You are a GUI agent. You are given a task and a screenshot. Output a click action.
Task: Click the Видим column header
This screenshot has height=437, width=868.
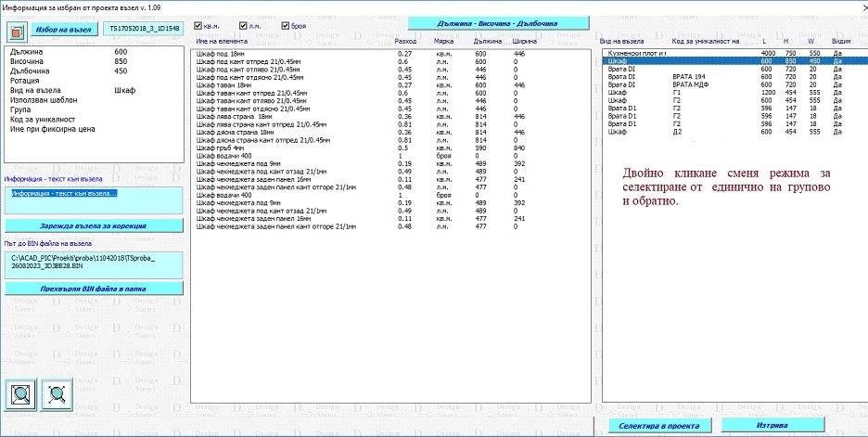coord(840,42)
